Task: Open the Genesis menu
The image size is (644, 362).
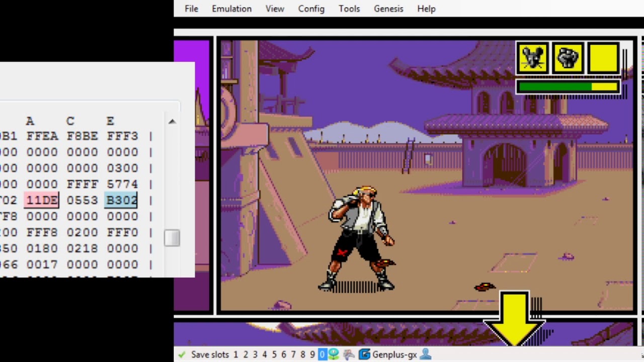Action: tap(388, 9)
